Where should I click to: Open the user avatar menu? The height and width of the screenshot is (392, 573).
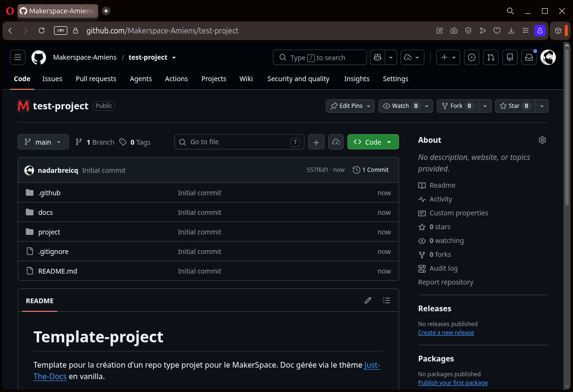(548, 57)
